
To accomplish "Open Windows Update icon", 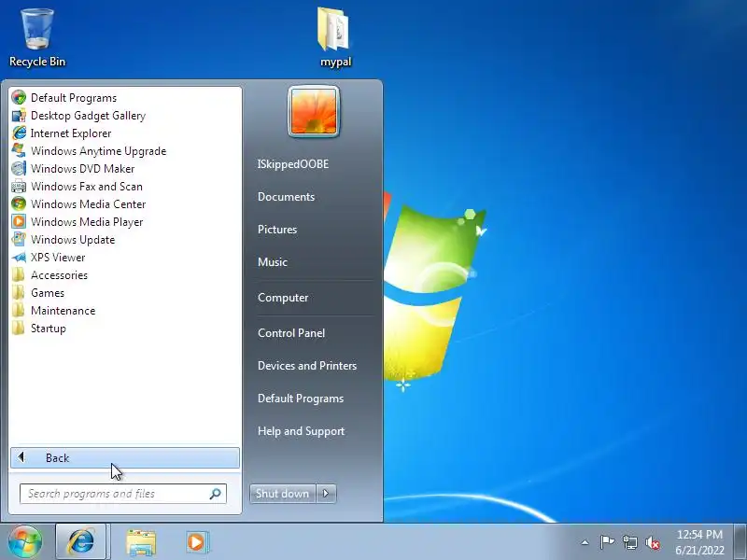I will pyautogui.click(x=19, y=240).
